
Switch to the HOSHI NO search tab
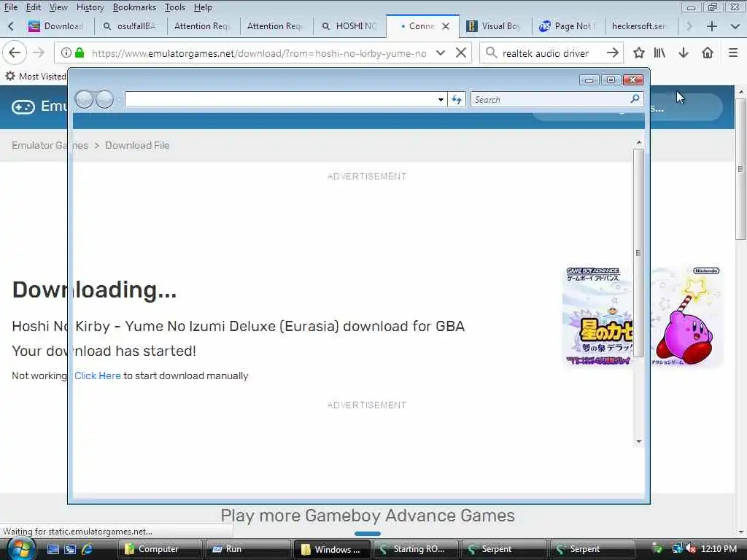350,26
